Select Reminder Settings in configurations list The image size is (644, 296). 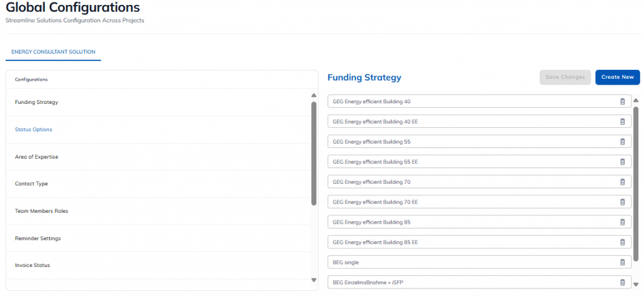click(x=38, y=238)
